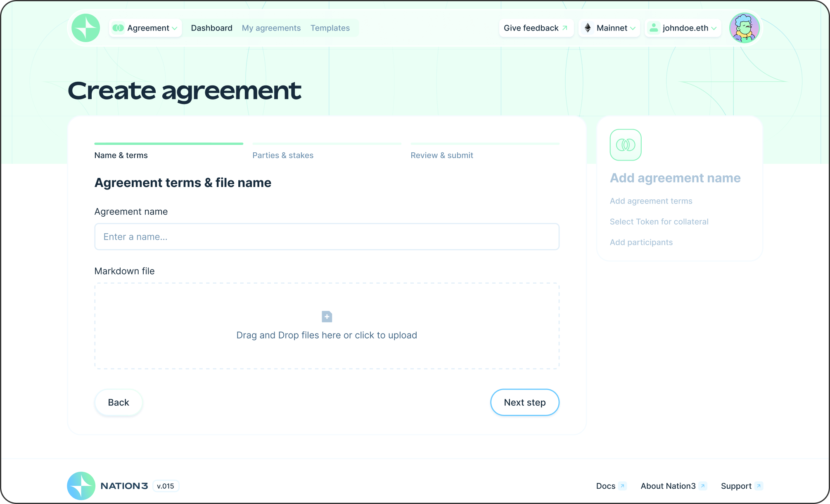
Task: Open My agreements tab
Action: (271, 28)
